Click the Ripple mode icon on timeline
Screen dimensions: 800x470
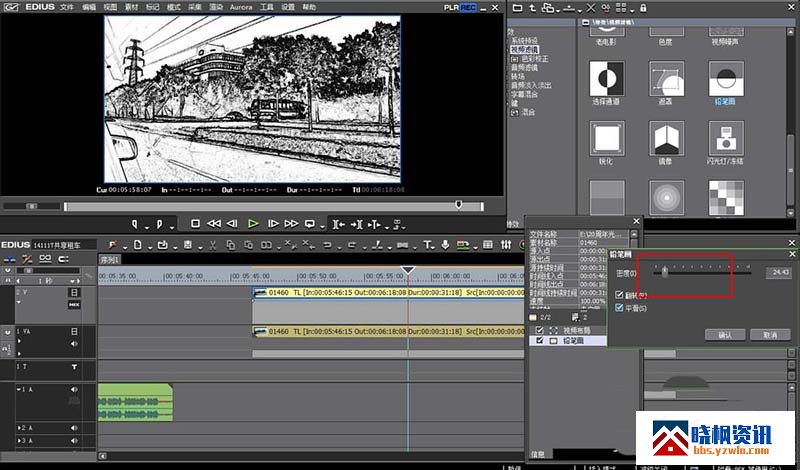pyautogui.click(x=27, y=259)
